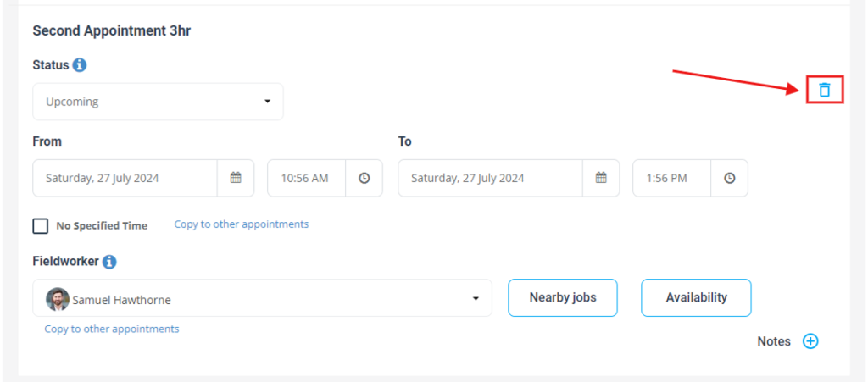
Task: Enable the No Specified Time checkbox
Action: click(41, 226)
